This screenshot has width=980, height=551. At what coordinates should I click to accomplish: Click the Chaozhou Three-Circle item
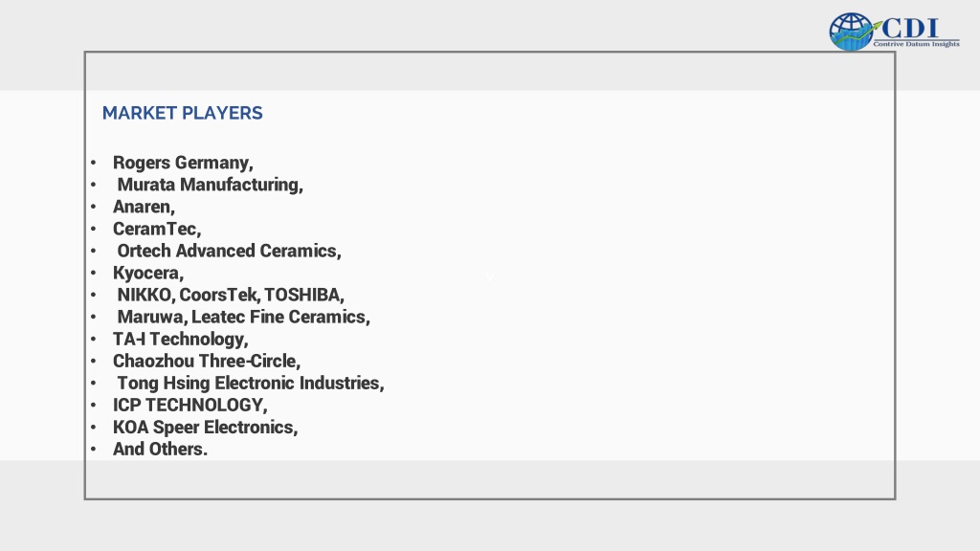click(x=207, y=361)
